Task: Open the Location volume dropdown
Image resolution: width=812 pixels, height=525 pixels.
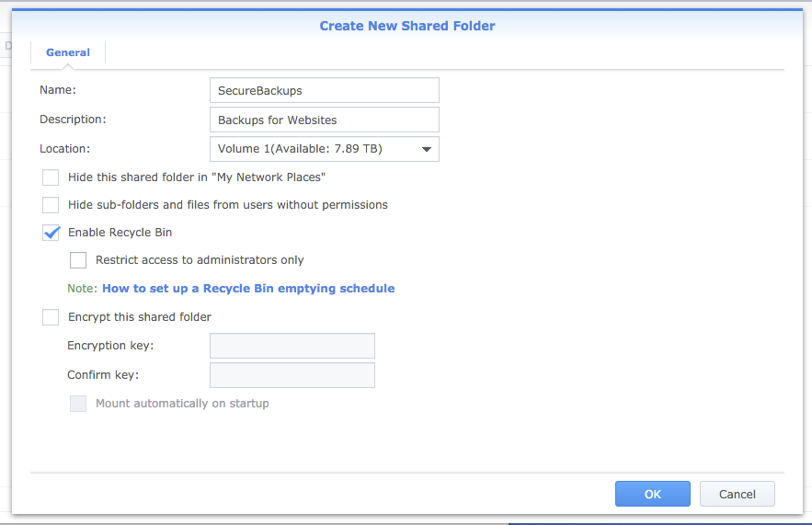Action: point(324,149)
